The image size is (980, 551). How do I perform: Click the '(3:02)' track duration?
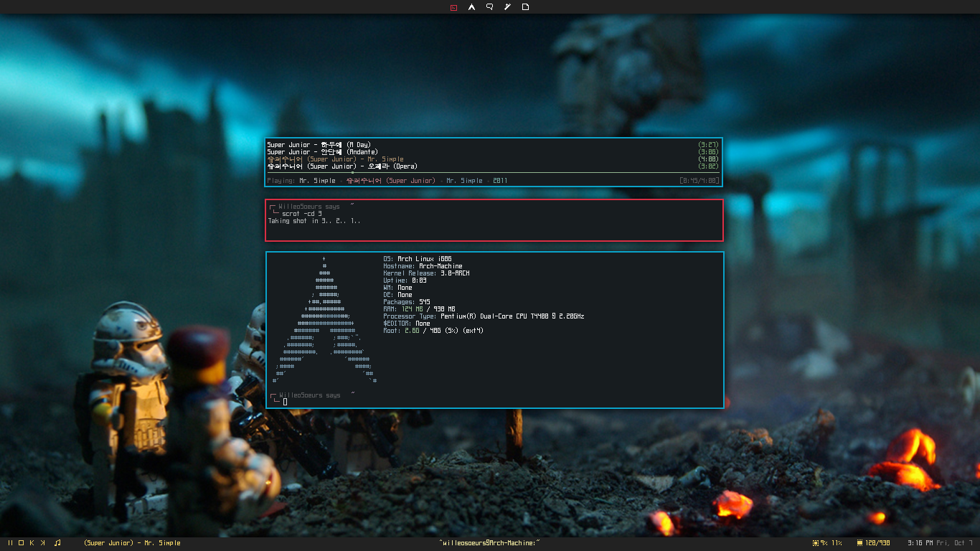[x=709, y=166]
